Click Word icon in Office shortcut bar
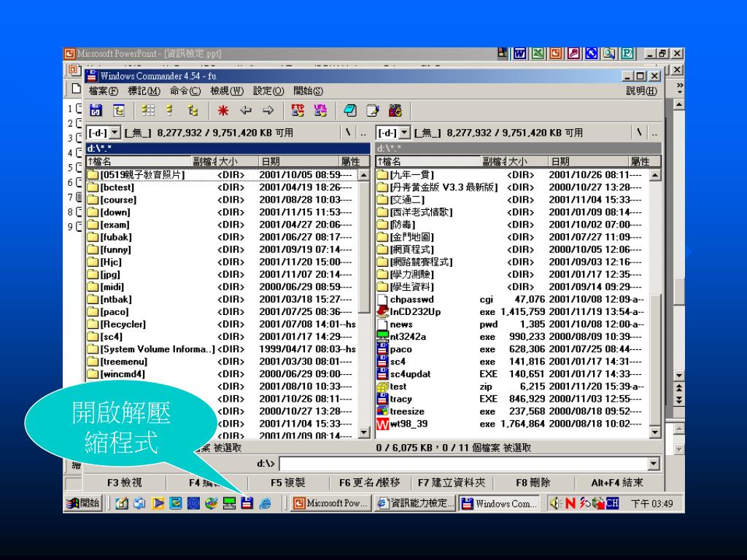 (519, 53)
